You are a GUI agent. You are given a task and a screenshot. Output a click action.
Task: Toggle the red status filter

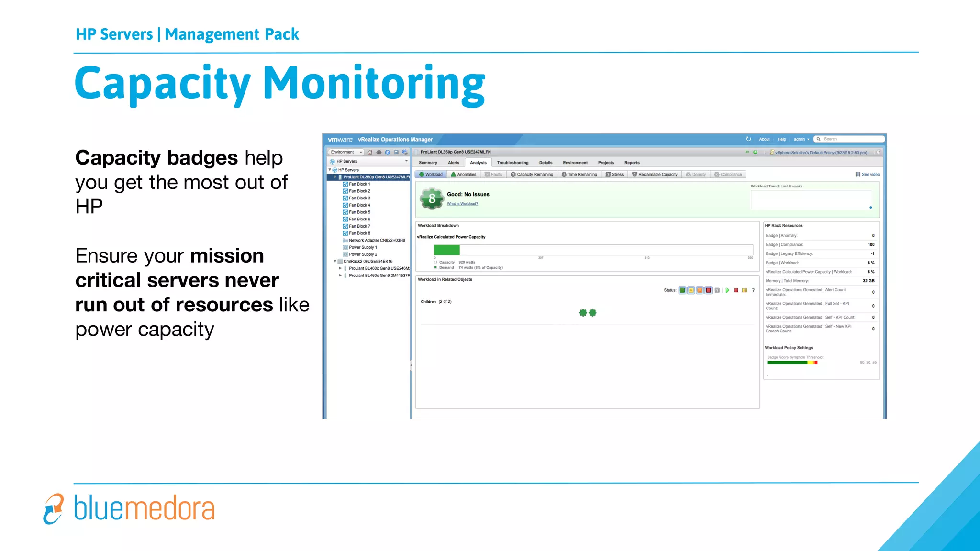click(709, 290)
